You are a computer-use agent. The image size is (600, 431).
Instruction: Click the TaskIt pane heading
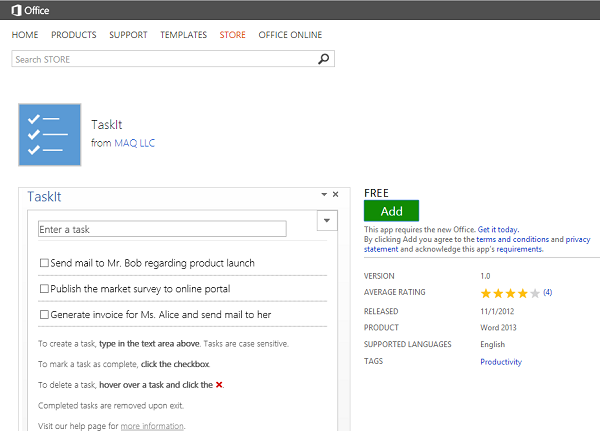coord(44,196)
